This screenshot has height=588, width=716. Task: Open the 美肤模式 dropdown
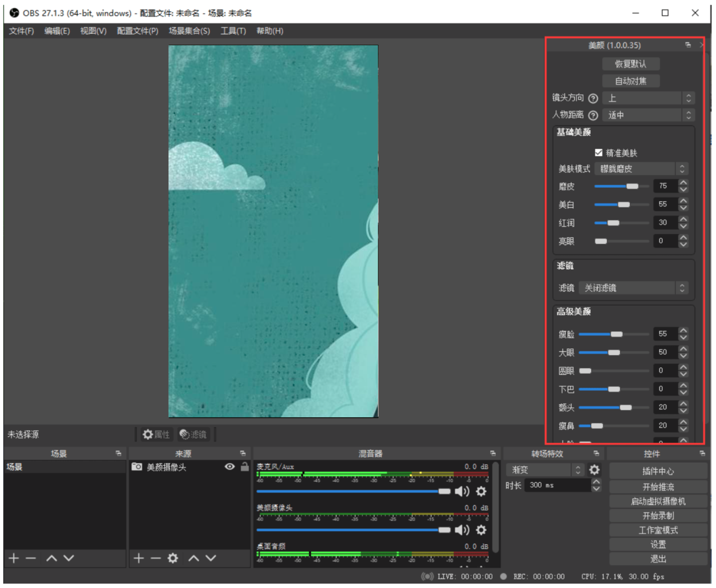[x=642, y=169]
